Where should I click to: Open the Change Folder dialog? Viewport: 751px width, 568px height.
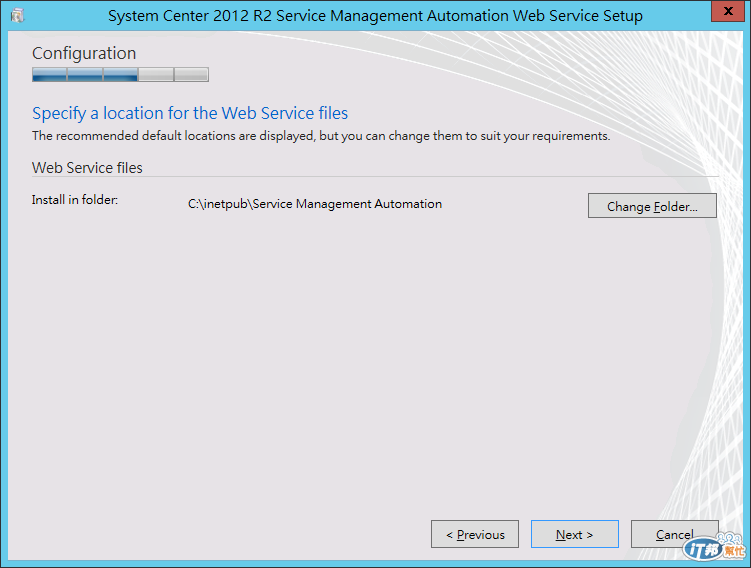point(652,207)
